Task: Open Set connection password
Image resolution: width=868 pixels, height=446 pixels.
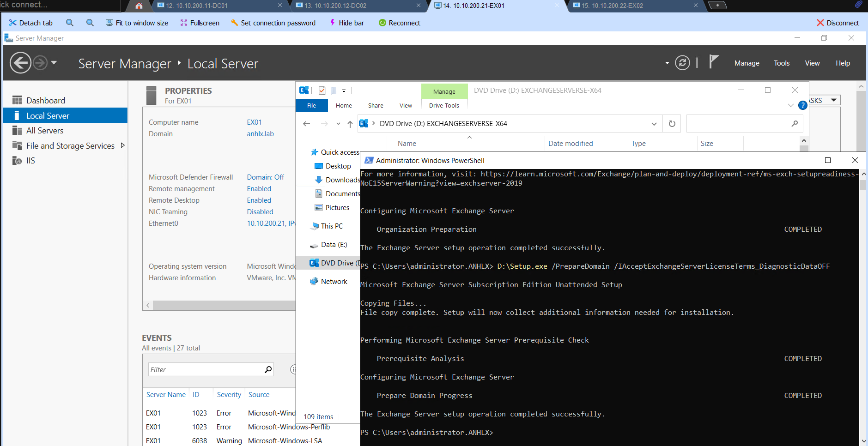Action: (273, 23)
